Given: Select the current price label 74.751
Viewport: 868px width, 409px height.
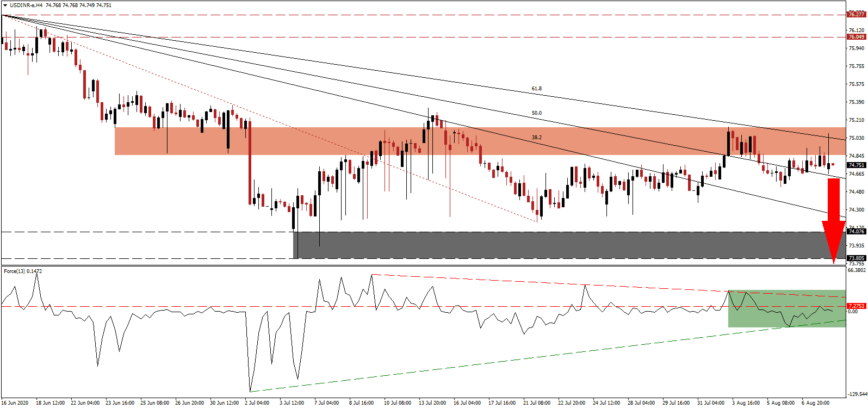Looking at the screenshot, I should pos(856,165).
